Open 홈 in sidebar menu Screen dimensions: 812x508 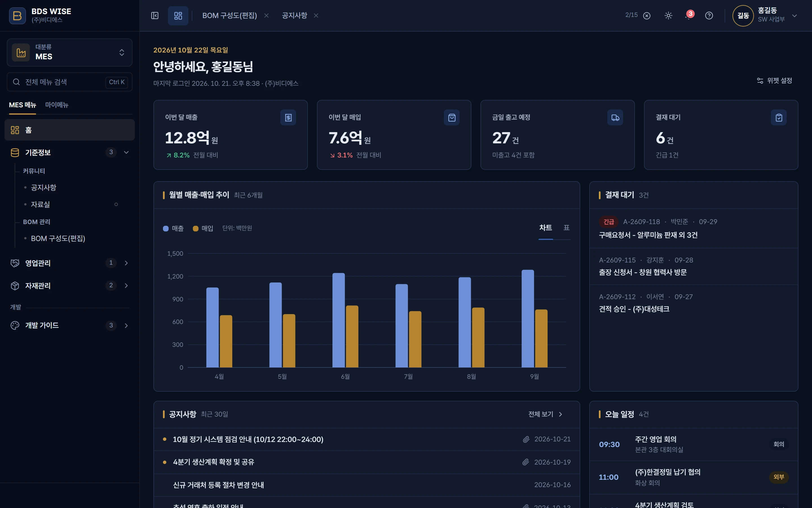69,130
